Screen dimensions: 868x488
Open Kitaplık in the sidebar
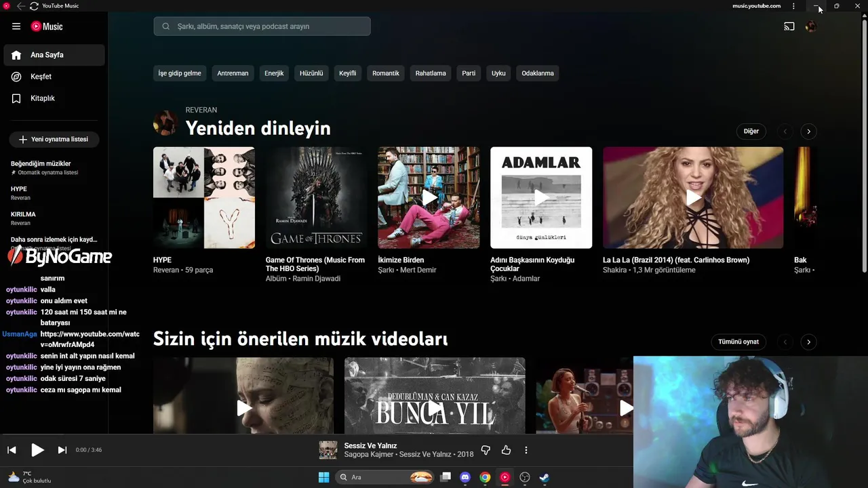(x=54, y=98)
